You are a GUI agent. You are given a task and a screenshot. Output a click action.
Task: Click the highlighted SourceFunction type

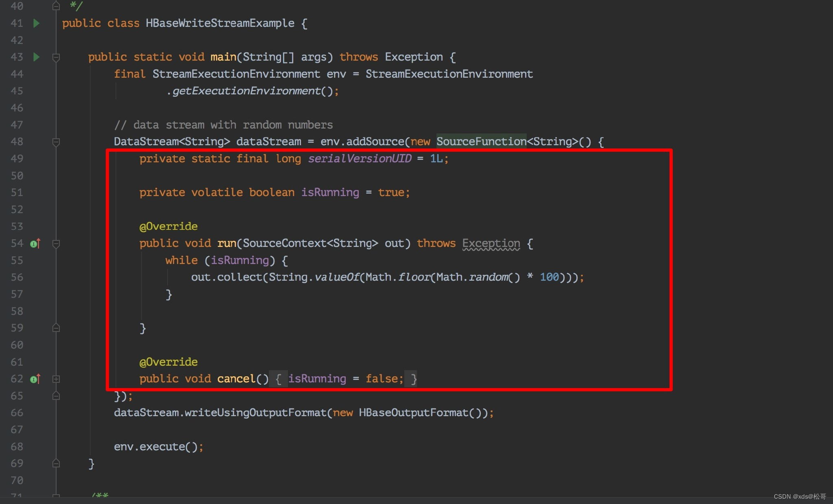482,141
